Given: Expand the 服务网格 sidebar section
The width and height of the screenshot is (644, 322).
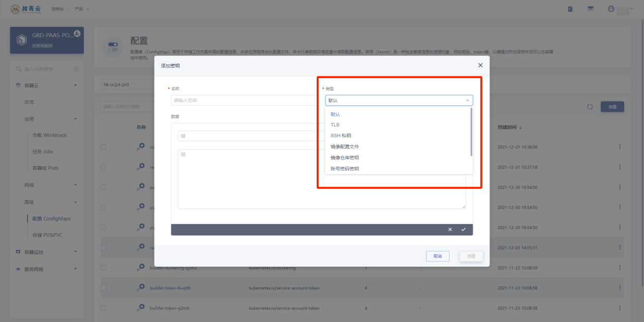Looking at the screenshot, I should 47,269.
